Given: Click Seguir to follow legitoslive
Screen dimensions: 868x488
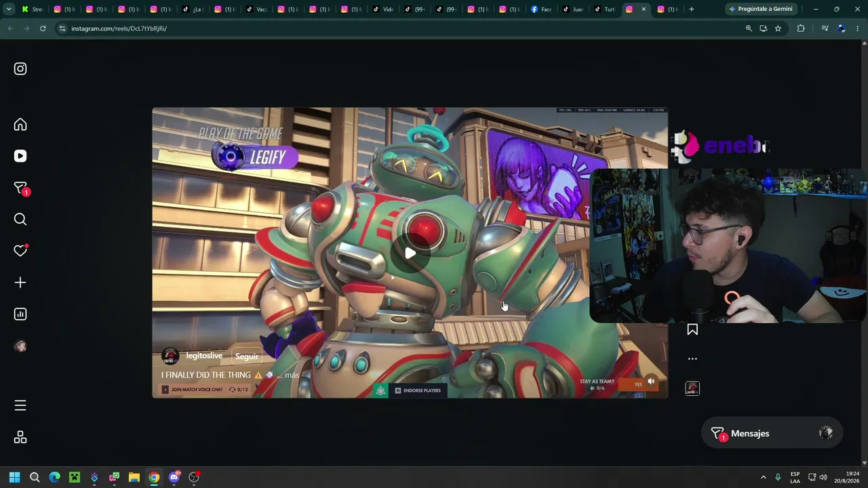Looking at the screenshot, I should (x=247, y=356).
